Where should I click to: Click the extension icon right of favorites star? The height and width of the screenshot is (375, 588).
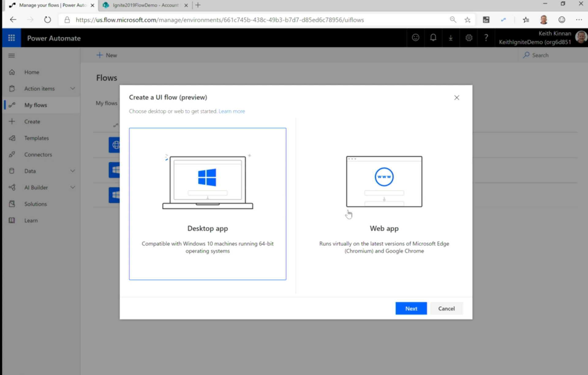pyautogui.click(x=486, y=20)
